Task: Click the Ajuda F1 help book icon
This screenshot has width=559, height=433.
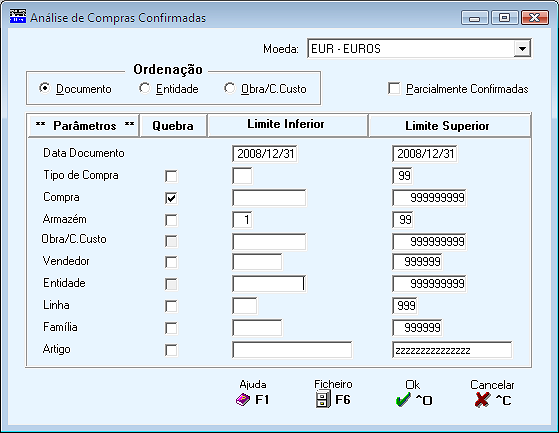Action: (x=243, y=400)
